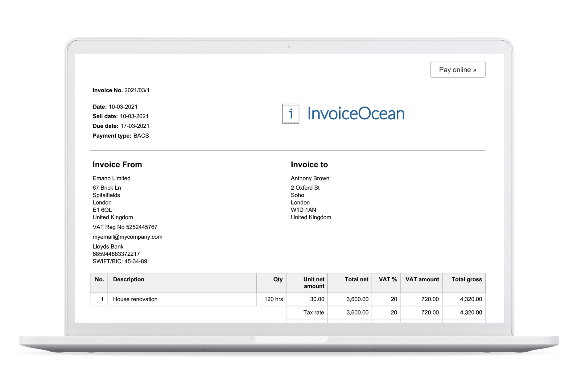Click the Tax rate row label
Viewport: 581px width, 392px height.
314,312
